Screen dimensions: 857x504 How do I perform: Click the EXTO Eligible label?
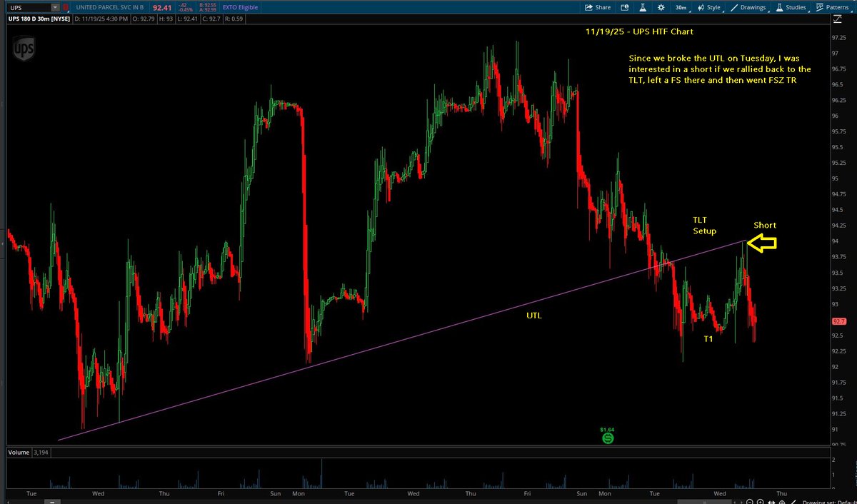240,7
